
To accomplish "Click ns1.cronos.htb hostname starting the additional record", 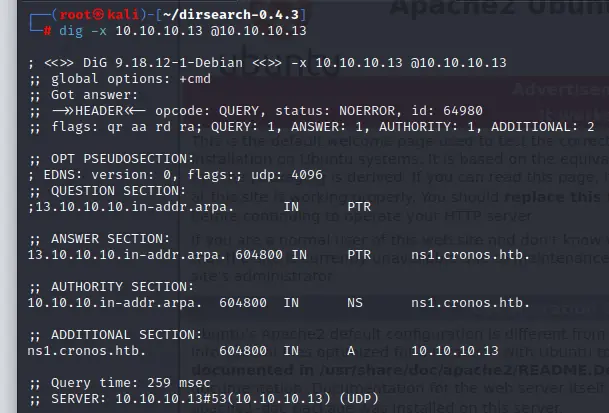I will click(87, 351).
